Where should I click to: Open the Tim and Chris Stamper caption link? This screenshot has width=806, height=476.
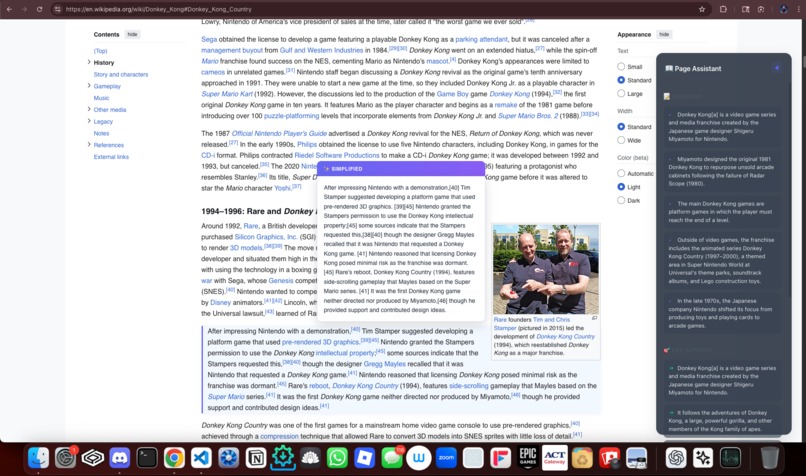(x=532, y=323)
